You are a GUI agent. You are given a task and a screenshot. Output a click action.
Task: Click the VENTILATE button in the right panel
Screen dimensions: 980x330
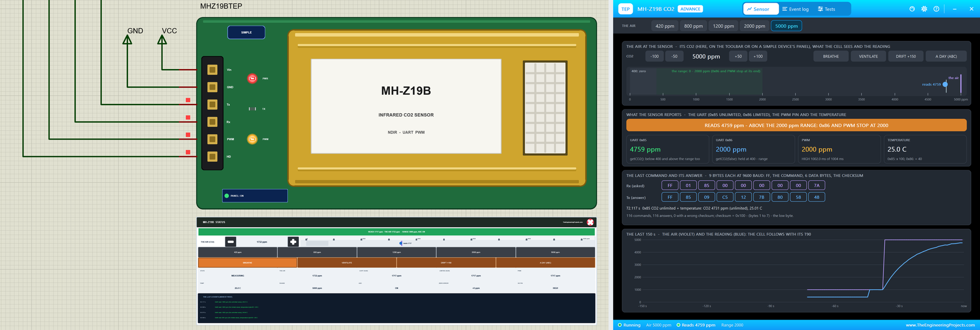[868, 56]
